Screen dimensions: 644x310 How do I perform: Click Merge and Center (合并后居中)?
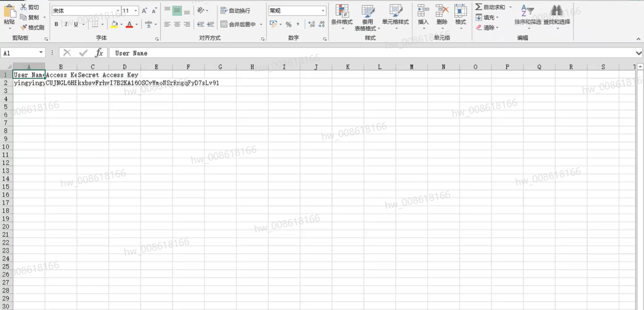(x=238, y=24)
